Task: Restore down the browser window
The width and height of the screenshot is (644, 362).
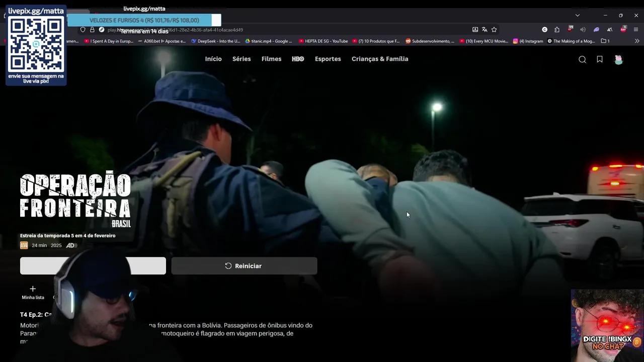Action: click(620, 15)
